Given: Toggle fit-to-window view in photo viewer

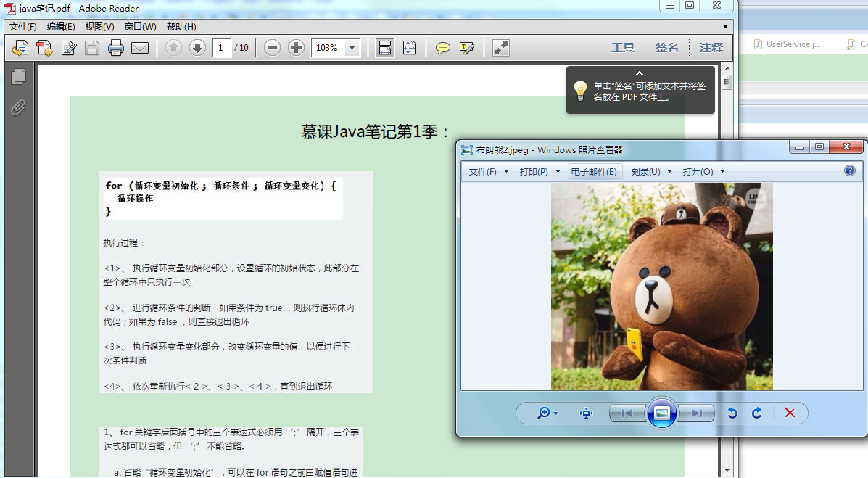Looking at the screenshot, I should click(586, 413).
